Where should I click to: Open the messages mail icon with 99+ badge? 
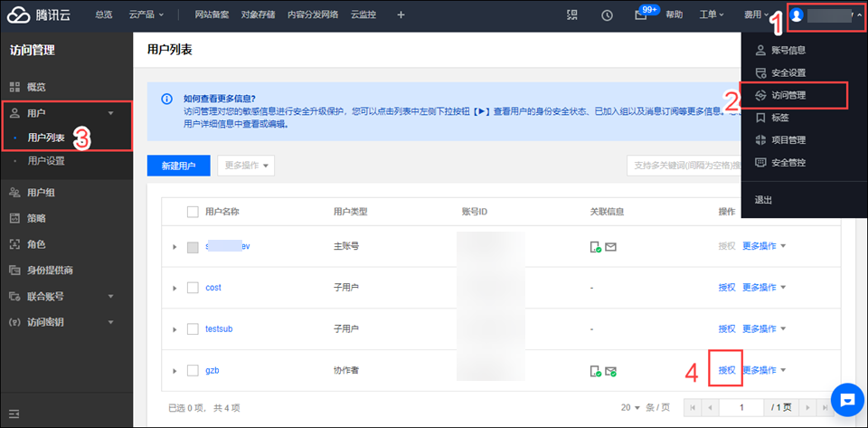641,15
